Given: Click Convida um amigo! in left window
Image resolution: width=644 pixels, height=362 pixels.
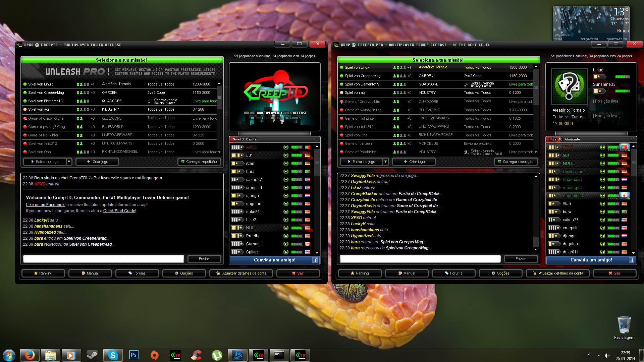Looking at the screenshot, I should tap(275, 260).
